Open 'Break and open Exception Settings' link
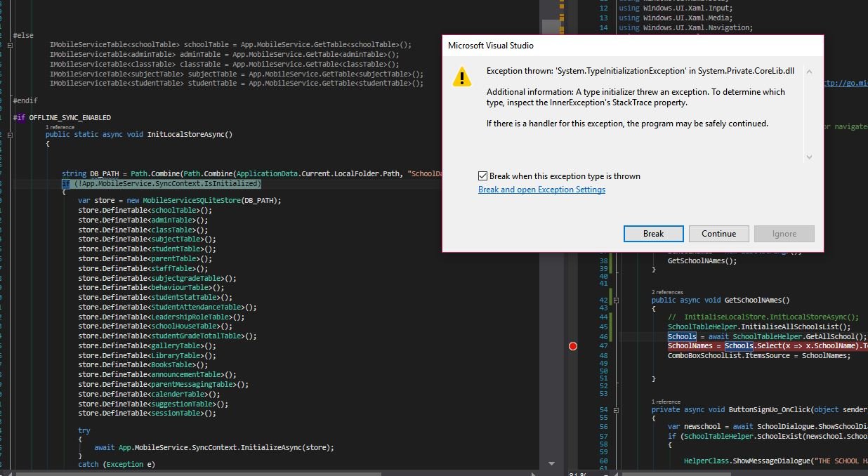This screenshot has width=868, height=476. point(541,190)
